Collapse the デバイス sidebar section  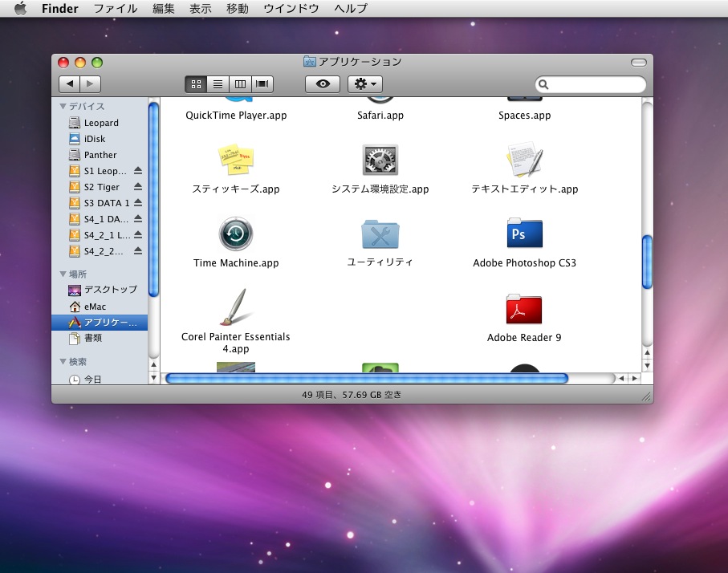tap(63, 107)
